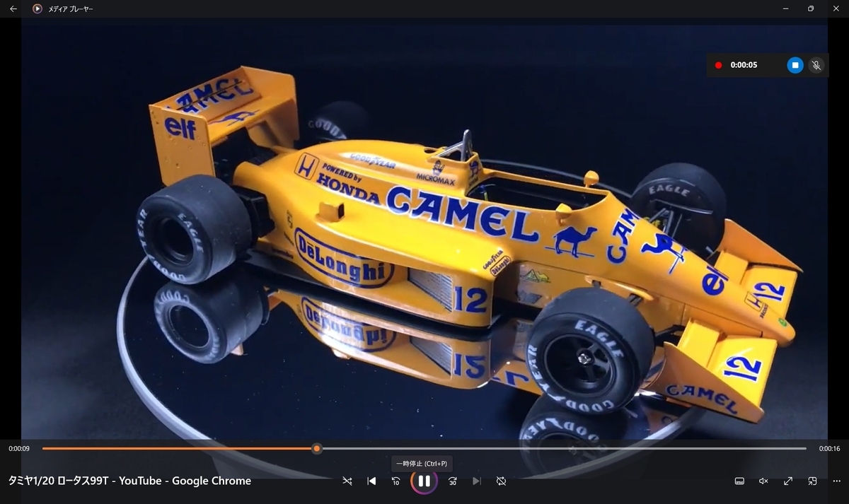Open the more options ellipsis menu

pos(836,481)
